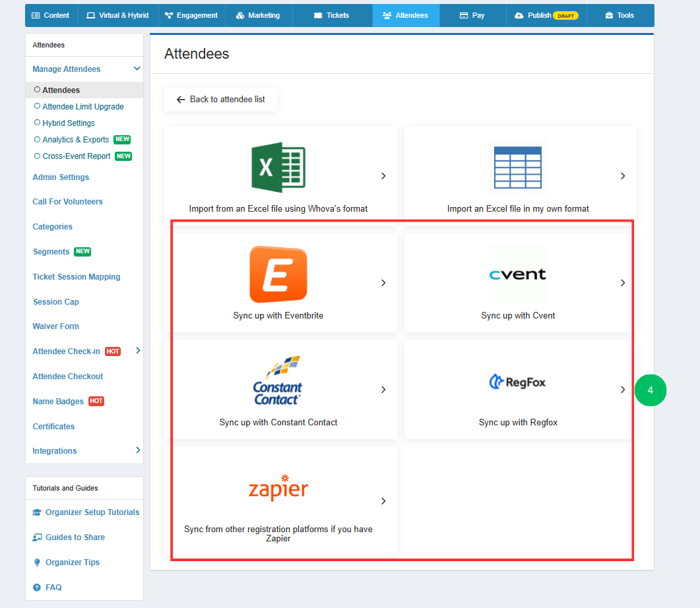This screenshot has width=700, height=608.
Task: Click the FAQ question mark icon
Action: (37, 588)
